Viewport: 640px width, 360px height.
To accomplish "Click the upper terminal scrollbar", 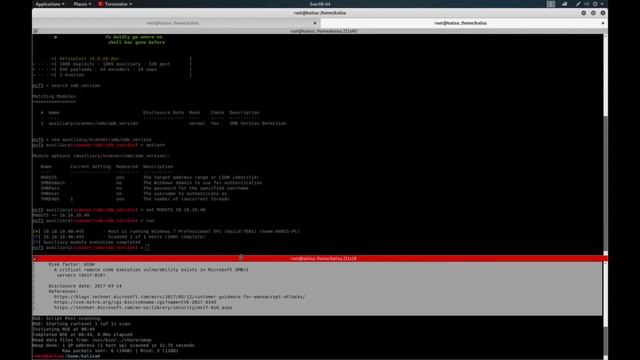I will click(605, 143).
